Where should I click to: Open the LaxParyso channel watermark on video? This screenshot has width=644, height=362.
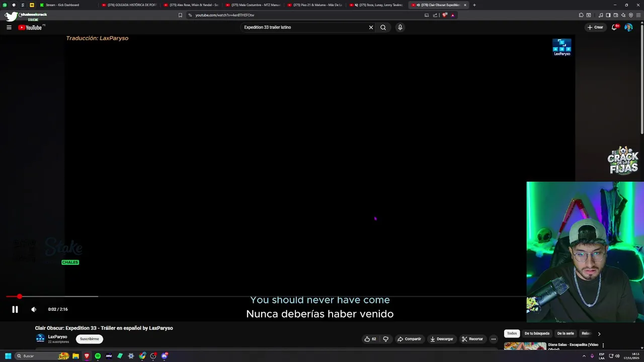(562, 47)
